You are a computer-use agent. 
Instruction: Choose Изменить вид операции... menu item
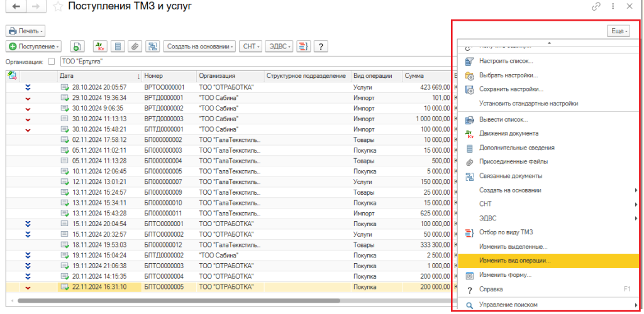[514, 261]
